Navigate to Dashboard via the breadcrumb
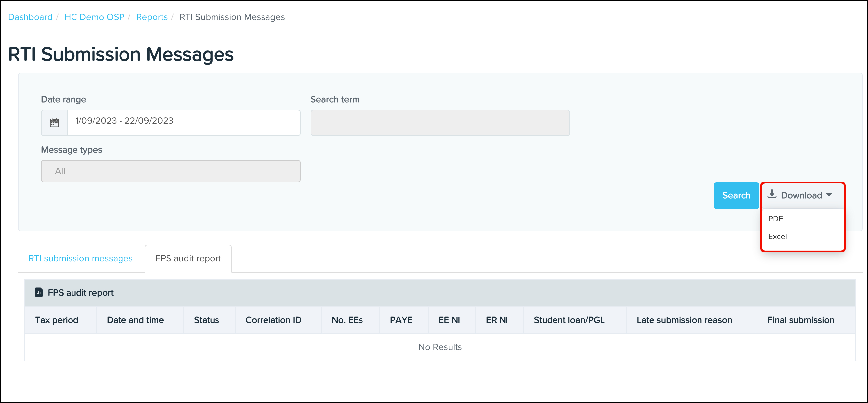 click(x=30, y=17)
